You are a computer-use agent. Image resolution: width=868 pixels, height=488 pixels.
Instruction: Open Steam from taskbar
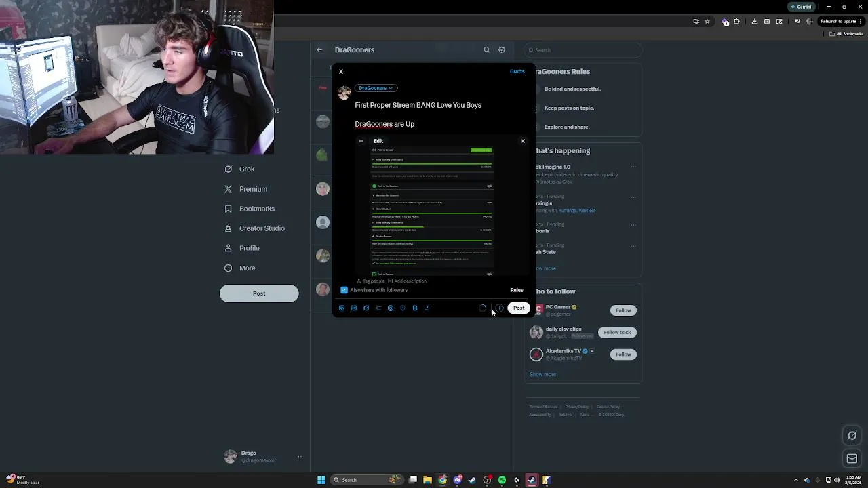(x=472, y=480)
